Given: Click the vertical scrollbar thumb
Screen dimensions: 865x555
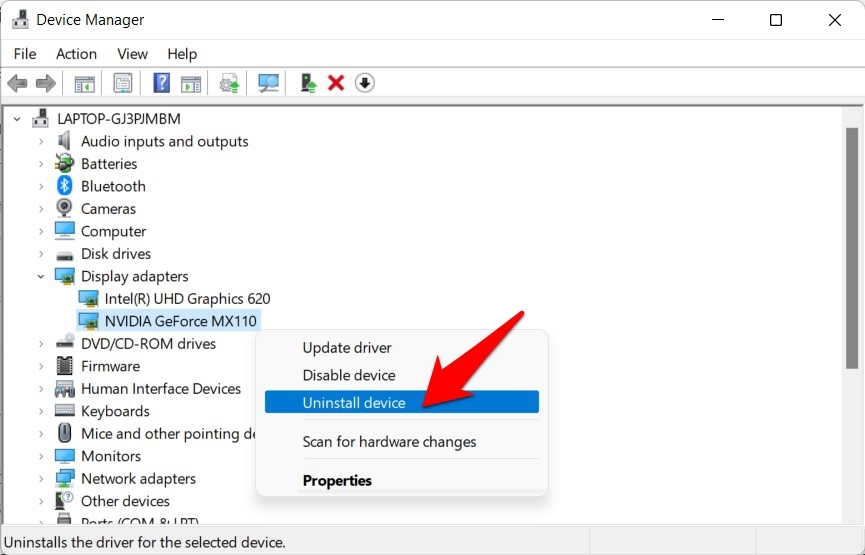Looking at the screenshot, I should tap(852, 248).
